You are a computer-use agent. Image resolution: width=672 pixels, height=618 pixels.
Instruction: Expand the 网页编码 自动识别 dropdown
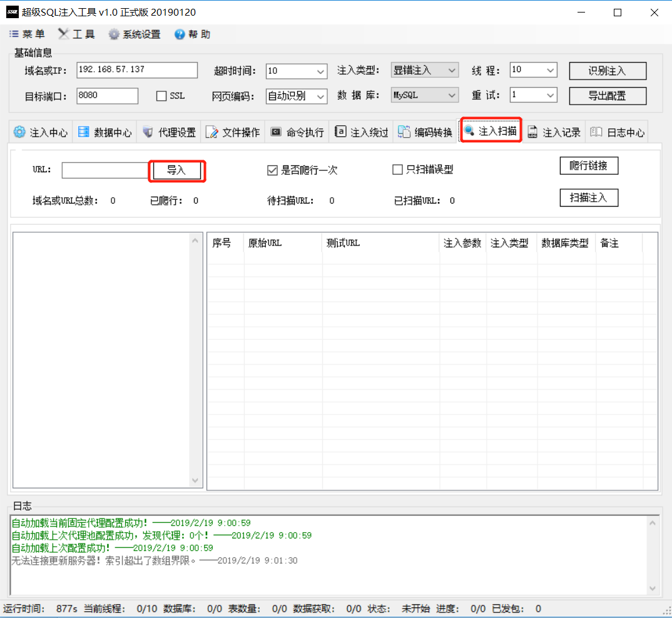320,96
